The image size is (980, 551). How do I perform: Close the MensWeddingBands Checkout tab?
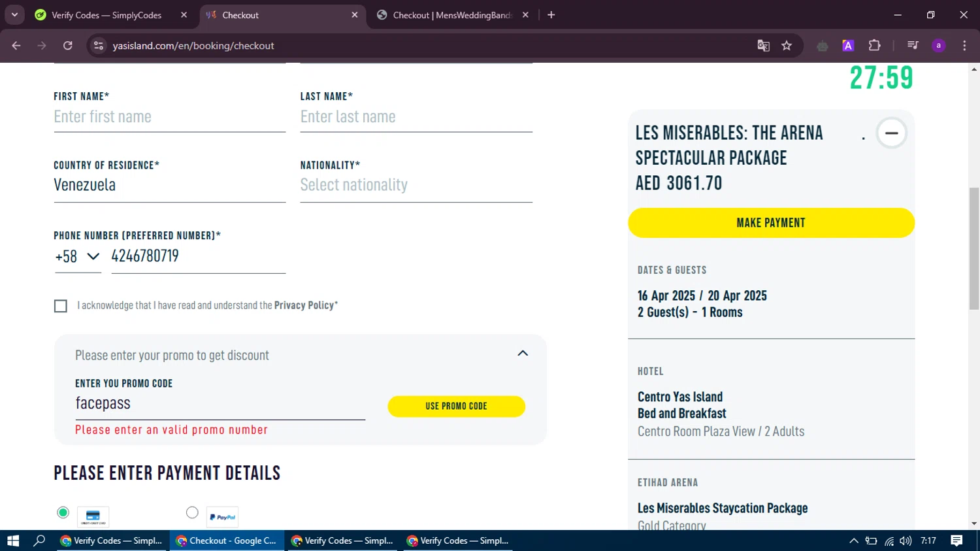point(525,15)
